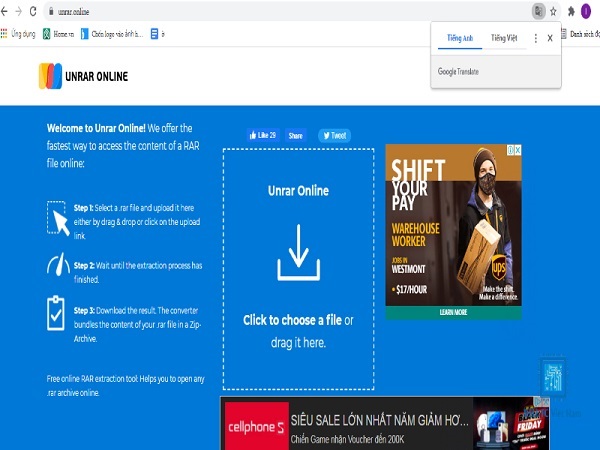This screenshot has width=600, height=450.
Task: Select the Tiếng Anh translate tab
Action: [x=460, y=38]
